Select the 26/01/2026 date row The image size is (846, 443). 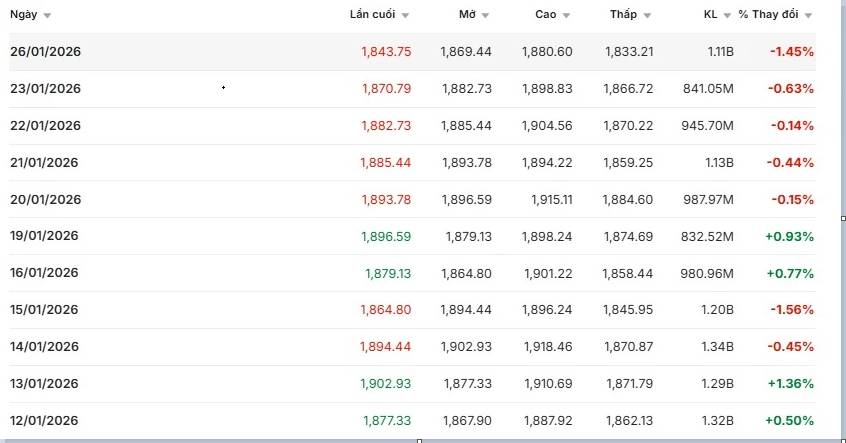tap(45, 52)
